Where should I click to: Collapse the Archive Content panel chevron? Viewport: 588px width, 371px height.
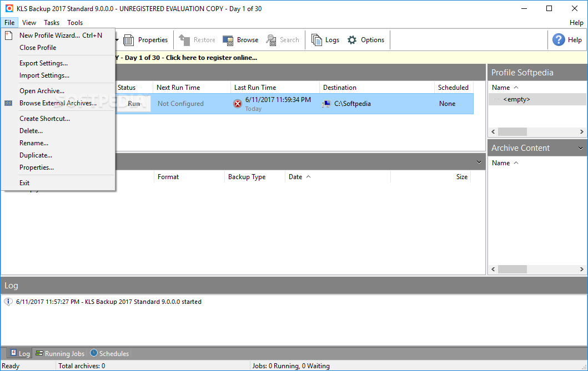tap(580, 148)
